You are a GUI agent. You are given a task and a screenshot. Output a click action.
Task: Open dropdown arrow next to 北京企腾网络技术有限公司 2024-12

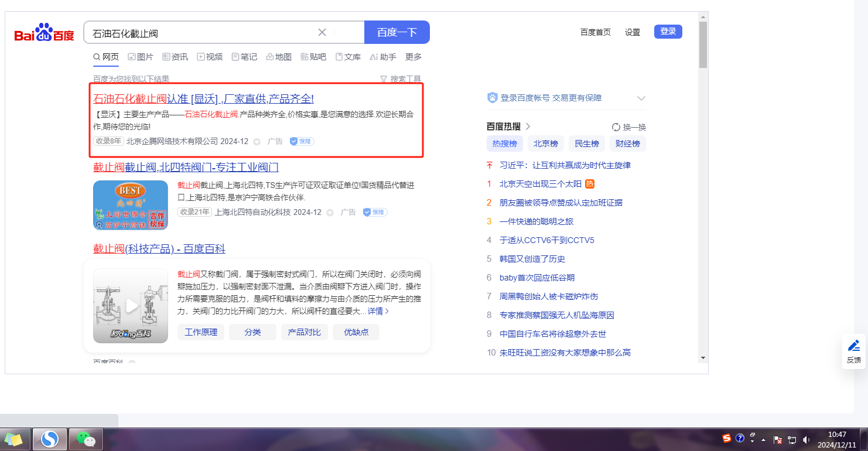(257, 142)
